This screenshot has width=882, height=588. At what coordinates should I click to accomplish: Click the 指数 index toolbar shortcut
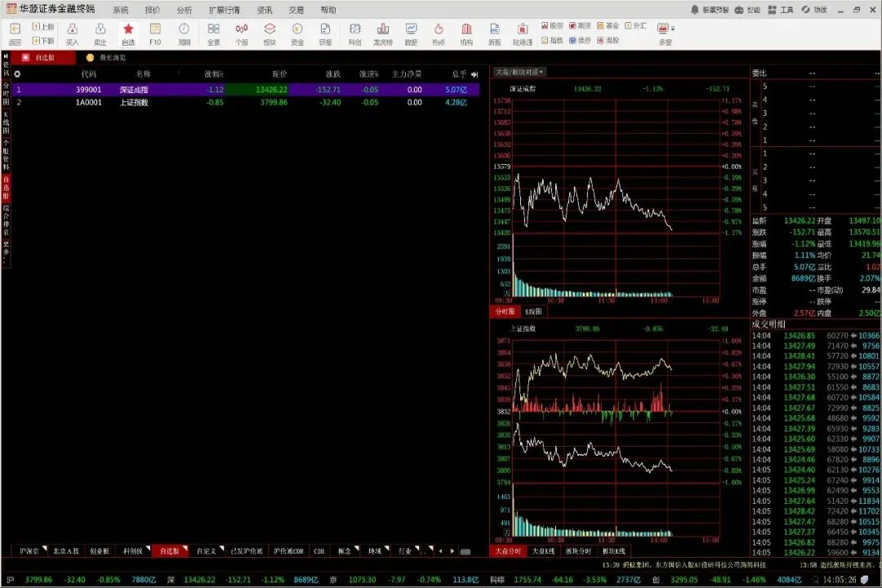click(x=552, y=41)
